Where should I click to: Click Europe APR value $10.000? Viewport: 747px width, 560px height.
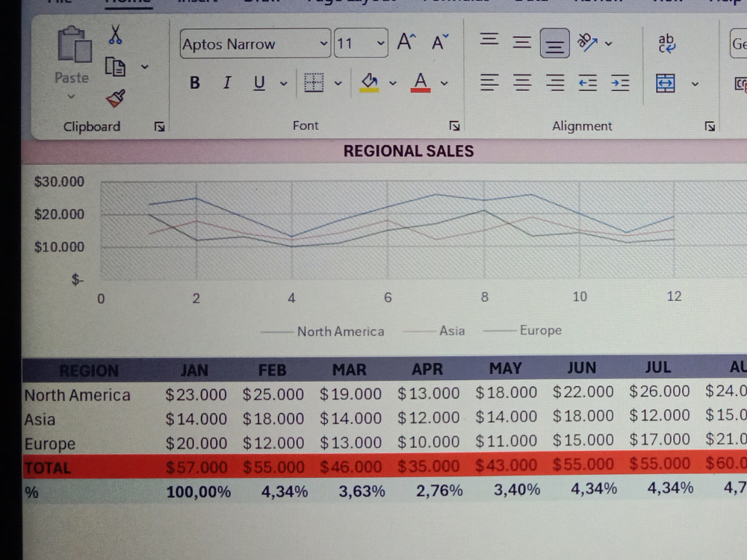(x=428, y=441)
